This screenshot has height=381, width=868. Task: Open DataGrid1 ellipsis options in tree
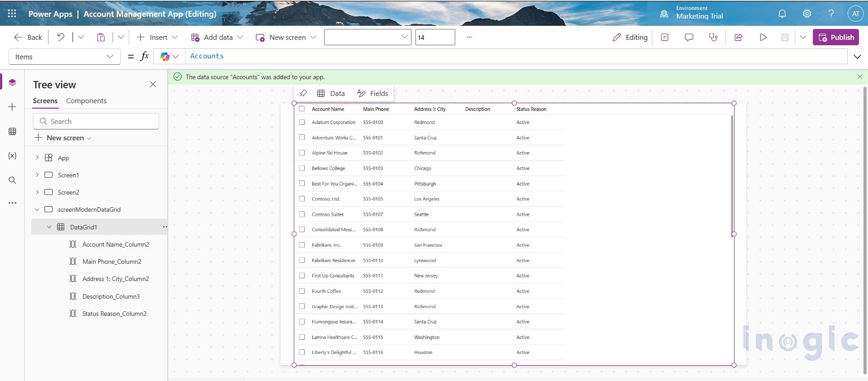165,227
